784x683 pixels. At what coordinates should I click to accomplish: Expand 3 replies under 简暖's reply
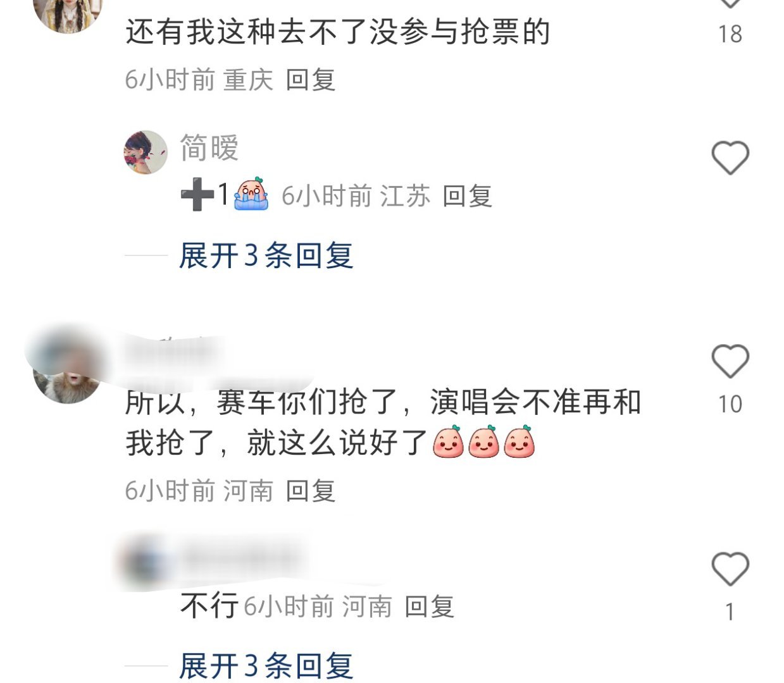tap(266, 255)
